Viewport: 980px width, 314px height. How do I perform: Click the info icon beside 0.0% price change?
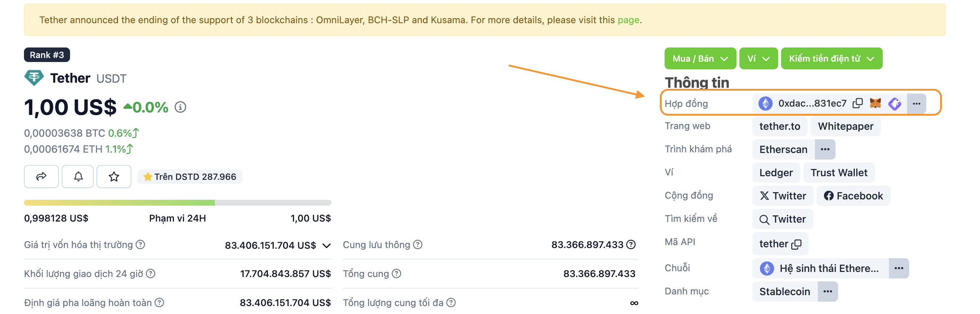180,107
